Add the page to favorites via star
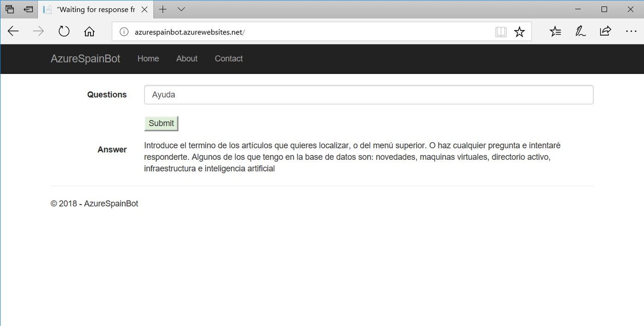 520,31
